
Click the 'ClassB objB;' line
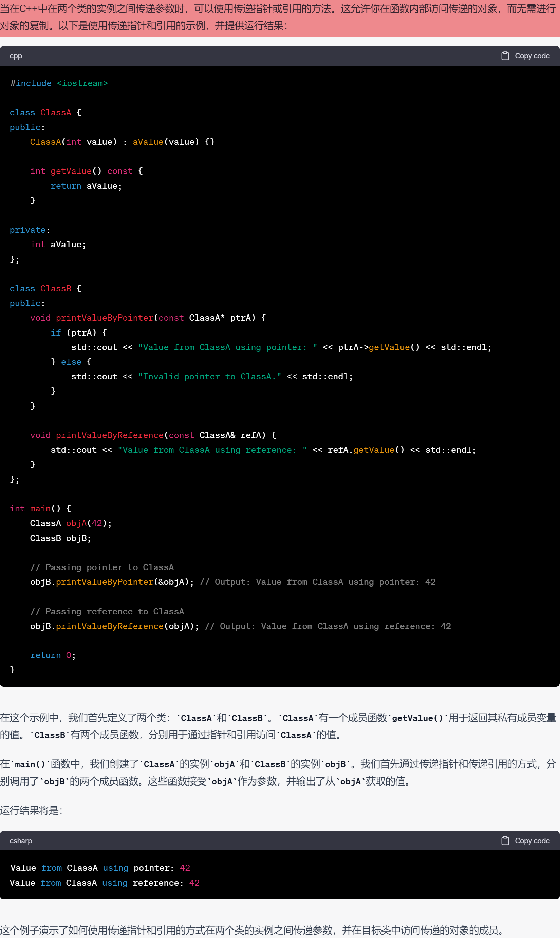pos(61,538)
